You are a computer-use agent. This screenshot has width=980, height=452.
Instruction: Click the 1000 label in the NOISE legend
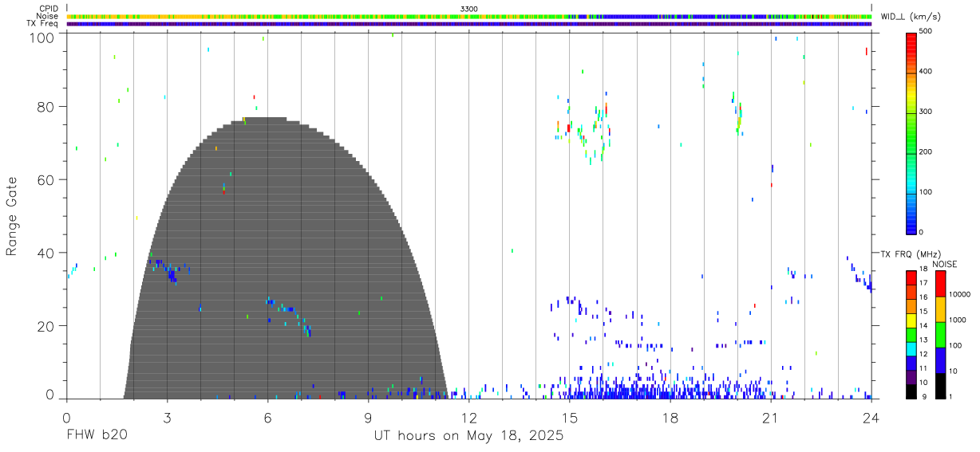pos(959,320)
